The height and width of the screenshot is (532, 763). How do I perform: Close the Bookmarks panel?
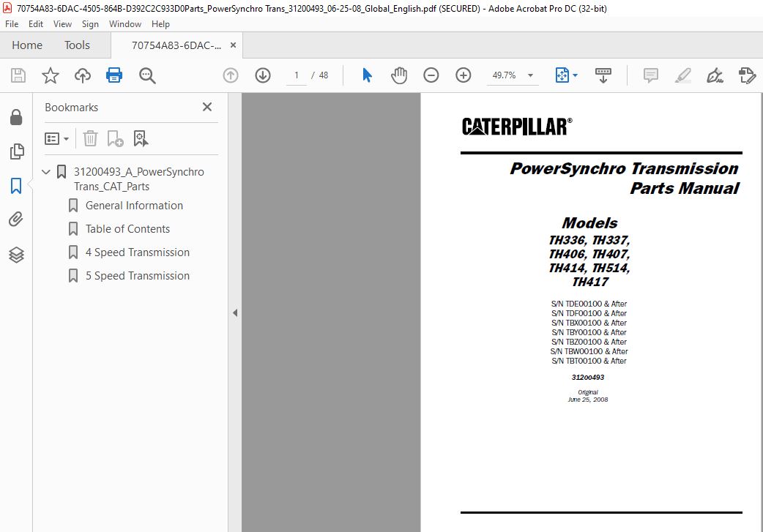(x=207, y=107)
